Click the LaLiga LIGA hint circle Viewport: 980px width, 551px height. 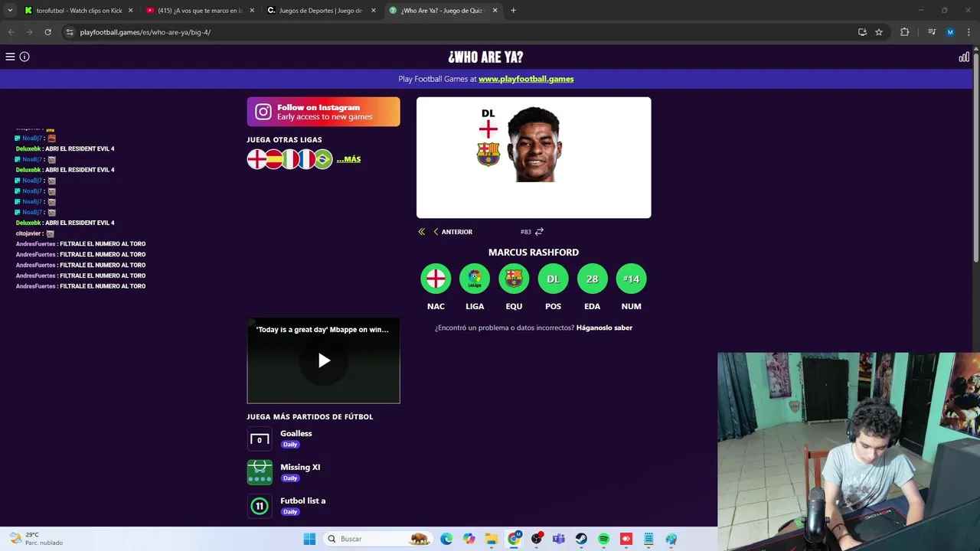[475, 279]
